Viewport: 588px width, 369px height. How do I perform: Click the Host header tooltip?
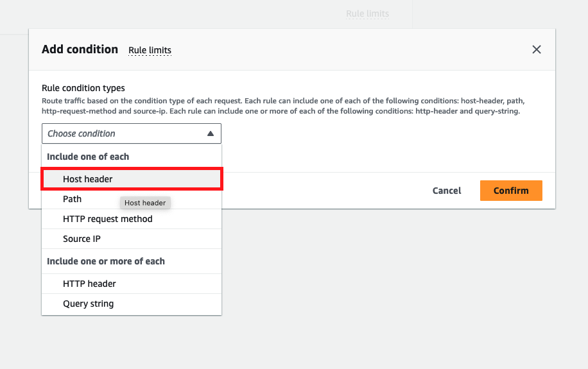click(145, 203)
